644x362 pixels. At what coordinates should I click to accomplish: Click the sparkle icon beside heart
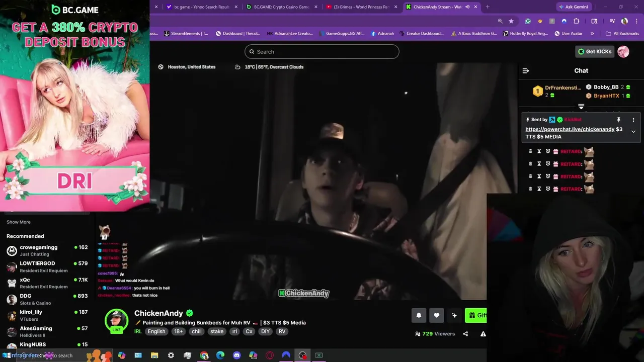pyautogui.click(x=454, y=315)
